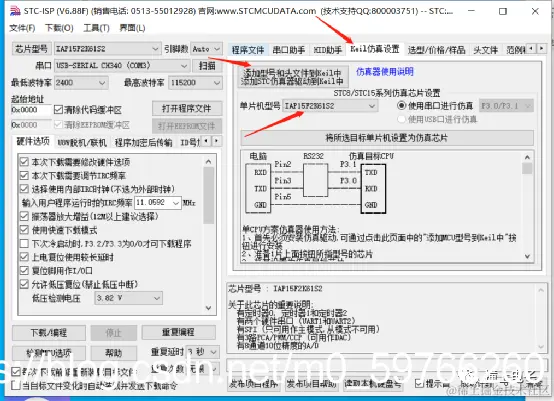The height and width of the screenshot is (401, 554).
Task: Open 仿真器使用说明 link
Action: (384, 72)
